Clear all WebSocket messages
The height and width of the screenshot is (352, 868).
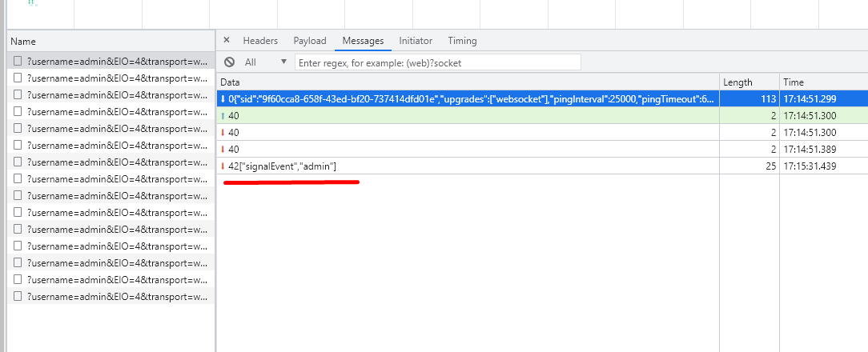pyautogui.click(x=229, y=62)
